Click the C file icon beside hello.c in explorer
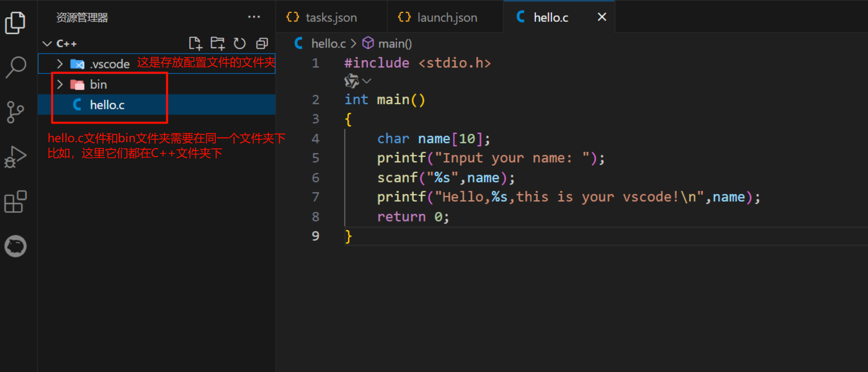 (77, 105)
